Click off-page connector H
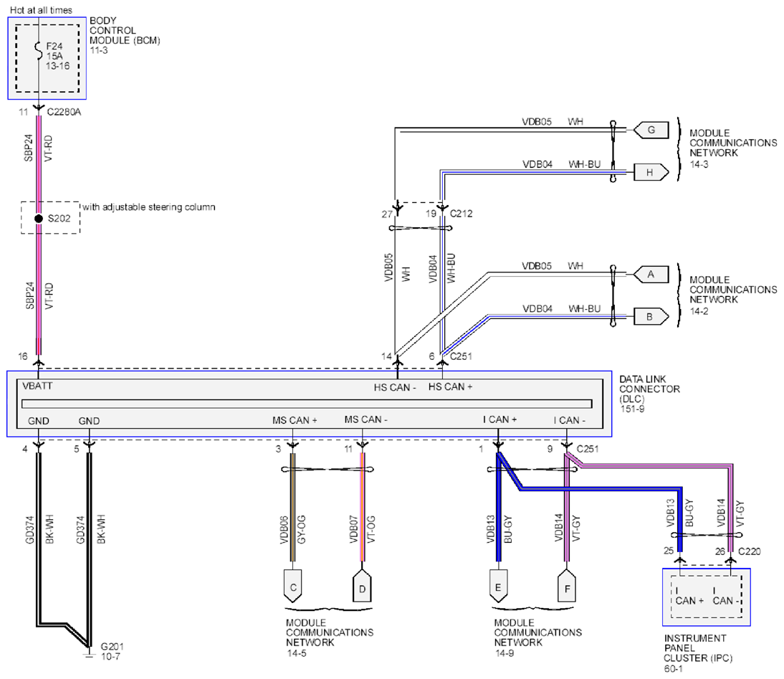 tap(651, 172)
